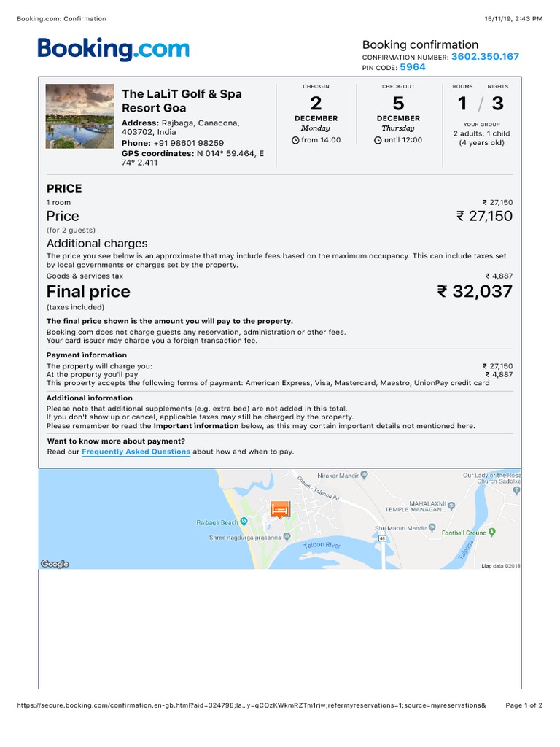Click the check-out clock icon
This screenshot has height=747, width=560.
pyautogui.click(x=378, y=140)
